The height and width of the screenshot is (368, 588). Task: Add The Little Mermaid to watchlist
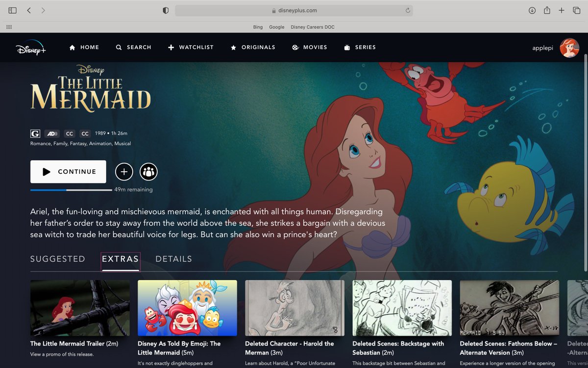[124, 172]
